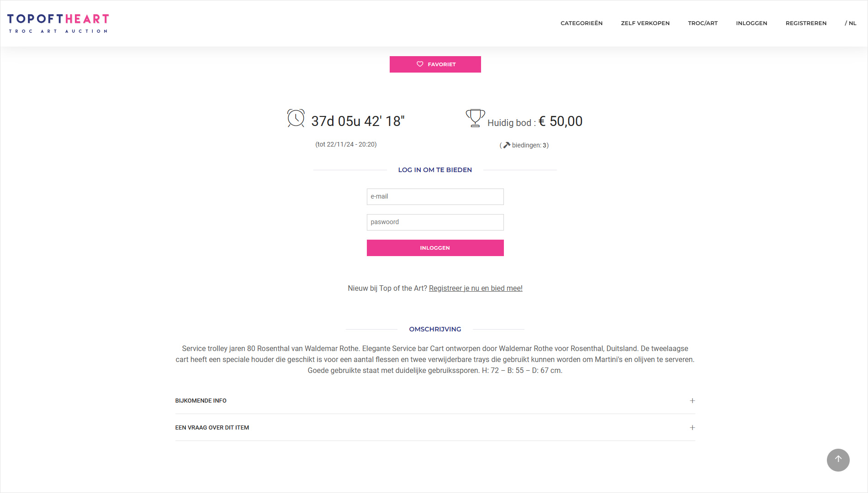Screen dimensions: 868x493
Task: Go to the Troc/Art menu item
Action: pyautogui.click(x=703, y=23)
